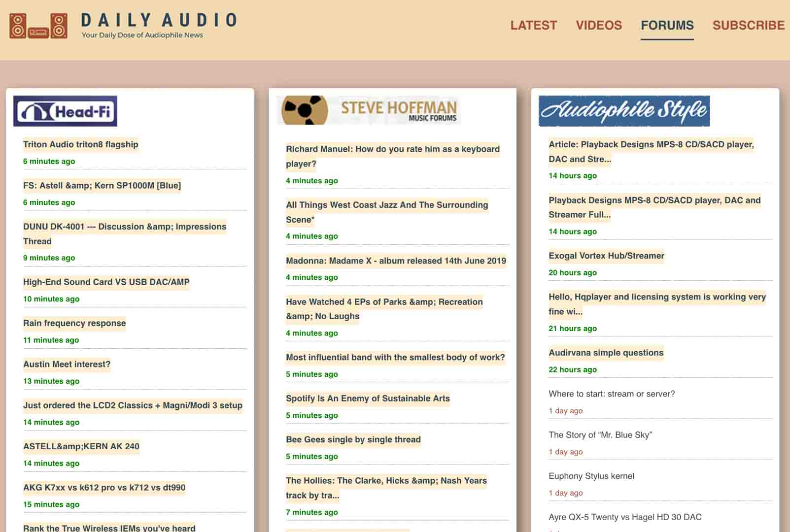Click SUBSCRIBE in the top navigation
This screenshot has width=790, height=532.
(748, 25)
